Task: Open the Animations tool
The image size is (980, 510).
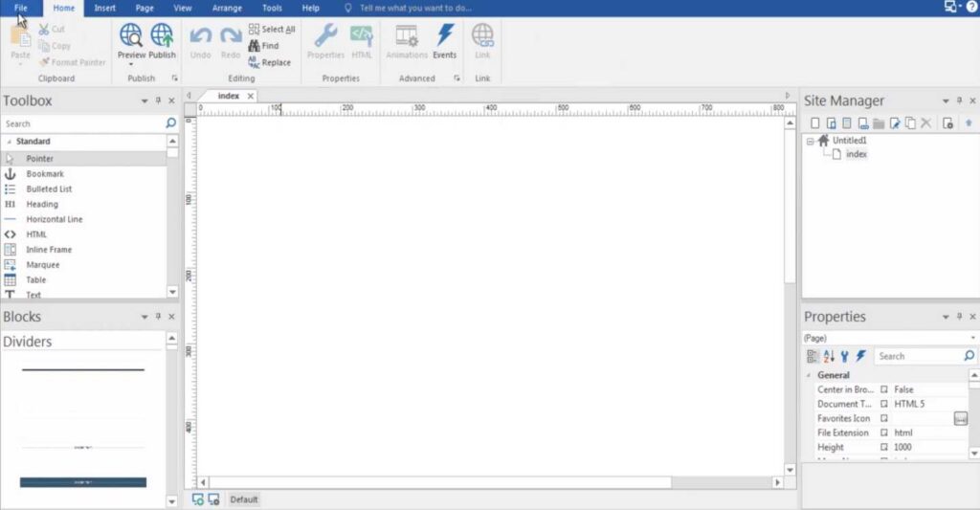Action: point(407,41)
